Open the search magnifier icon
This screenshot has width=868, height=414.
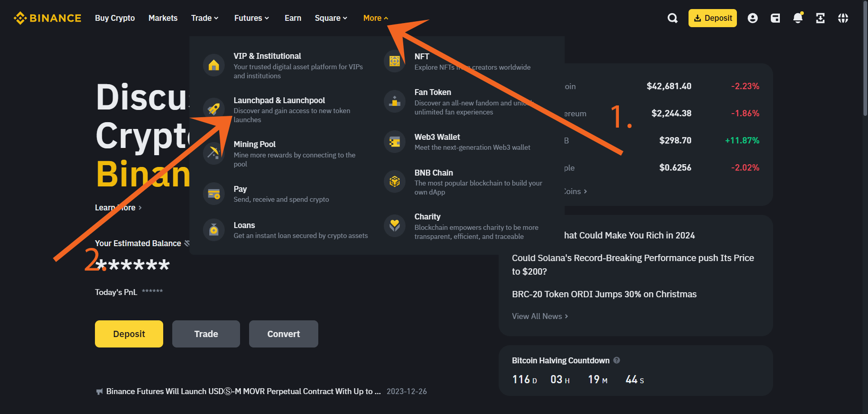pos(672,18)
